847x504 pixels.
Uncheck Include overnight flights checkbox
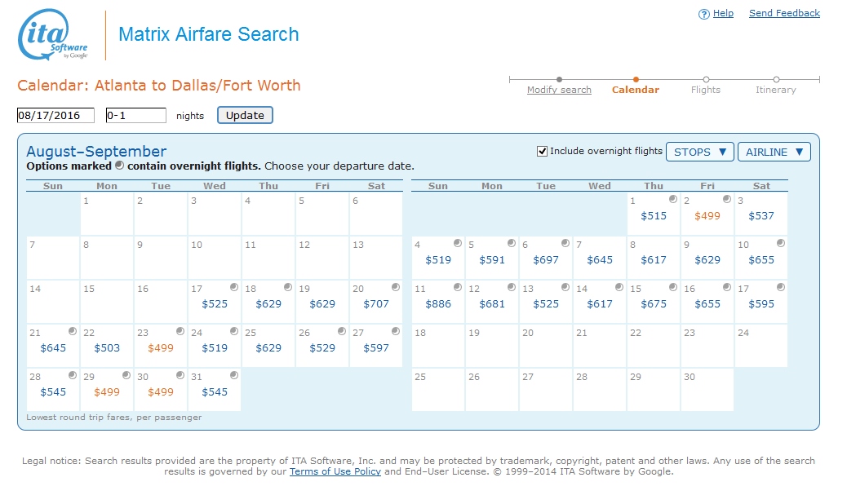(x=542, y=151)
